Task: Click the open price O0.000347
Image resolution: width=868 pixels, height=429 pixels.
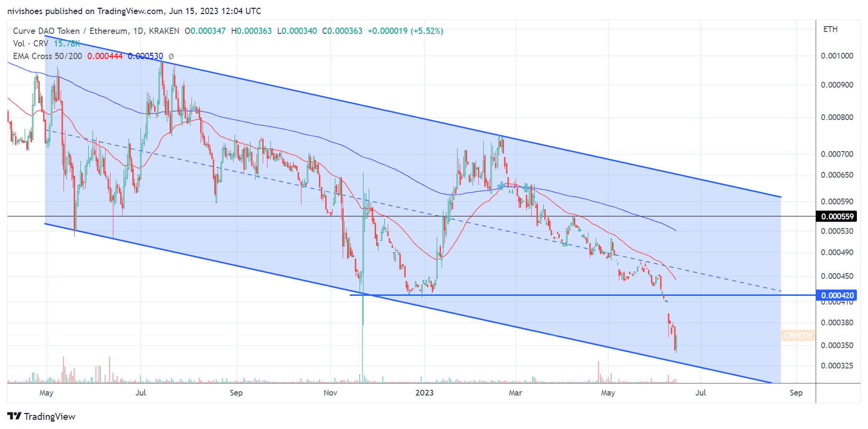Action: (x=205, y=31)
